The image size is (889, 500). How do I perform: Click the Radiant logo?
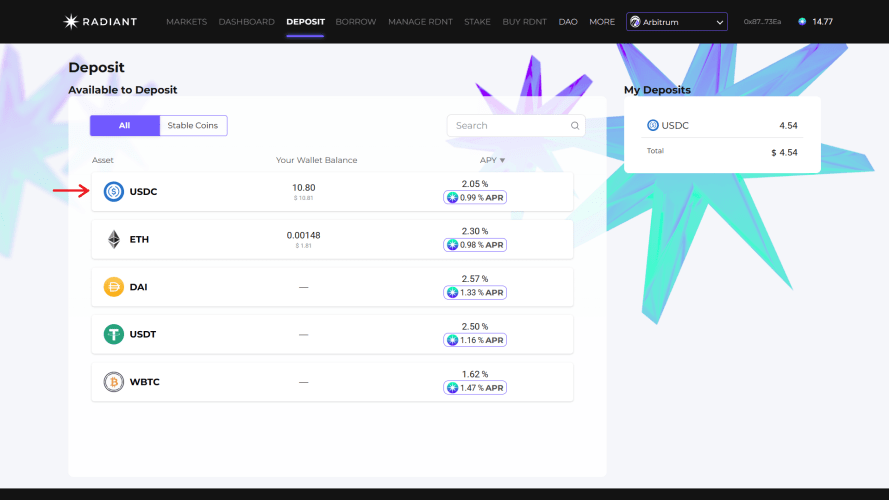[100, 22]
